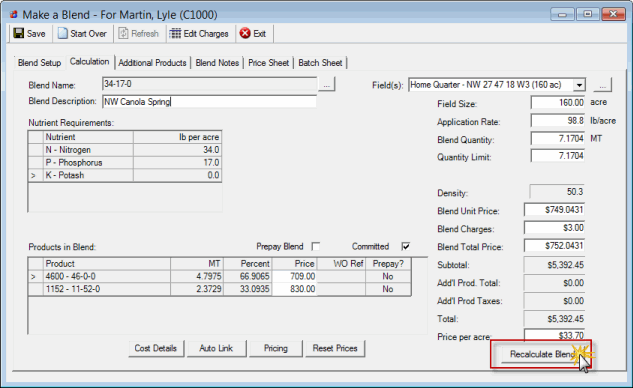The height and width of the screenshot is (388, 633).
Task: Click the red Exit toolbar icon
Action: 245,33
